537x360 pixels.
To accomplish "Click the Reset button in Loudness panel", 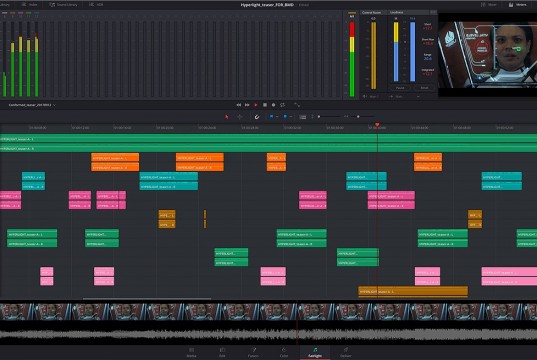I will click(424, 88).
